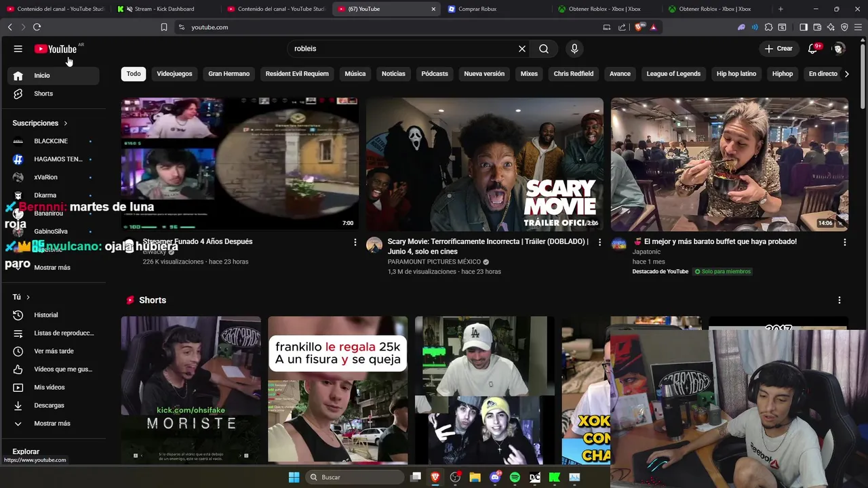The image size is (868, 488).
Task: Run search with the magnifying glass button
Action: (544, 49)
